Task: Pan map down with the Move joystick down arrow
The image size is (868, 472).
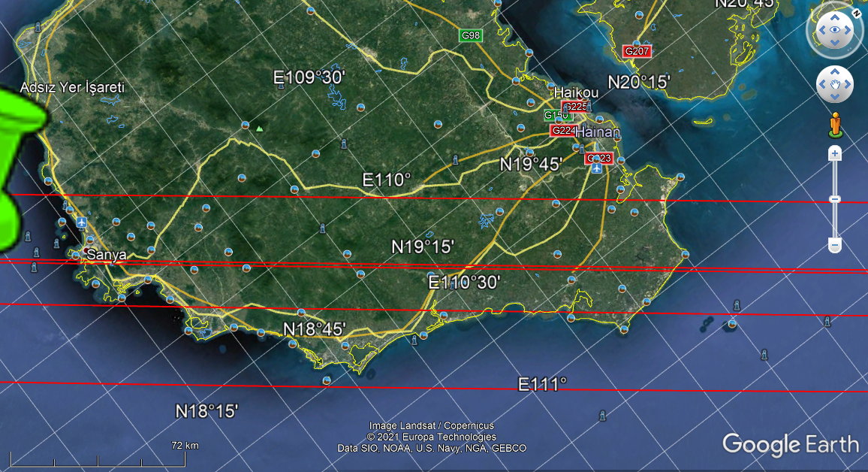Action: [835, 96]
